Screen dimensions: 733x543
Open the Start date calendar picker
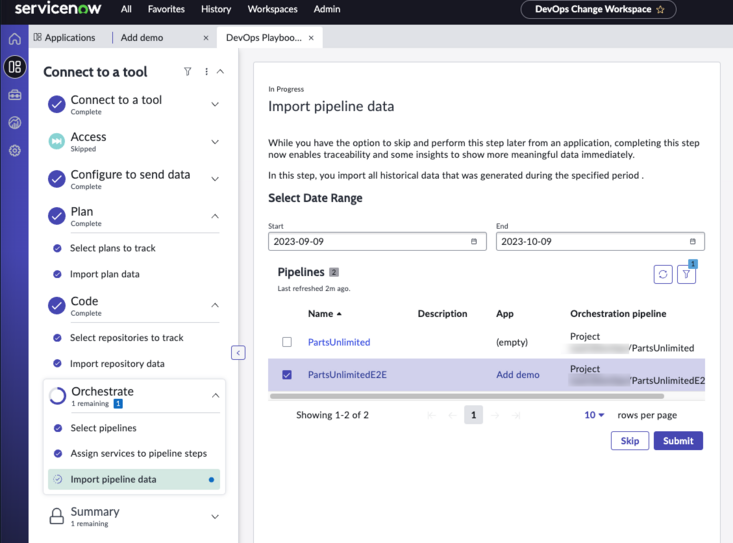[474, 242]
